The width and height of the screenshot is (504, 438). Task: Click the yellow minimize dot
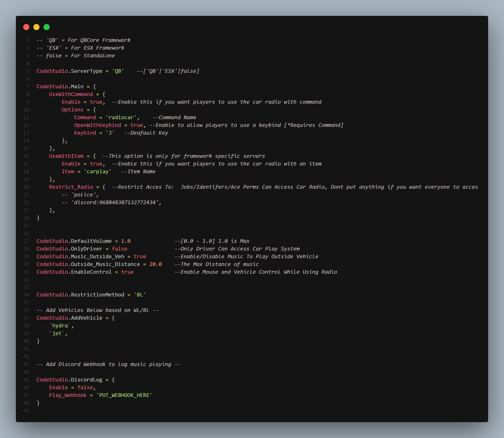click(36, 27)
